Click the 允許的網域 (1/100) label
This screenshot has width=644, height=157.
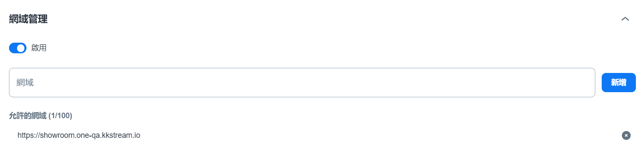[x=41, y=116]
